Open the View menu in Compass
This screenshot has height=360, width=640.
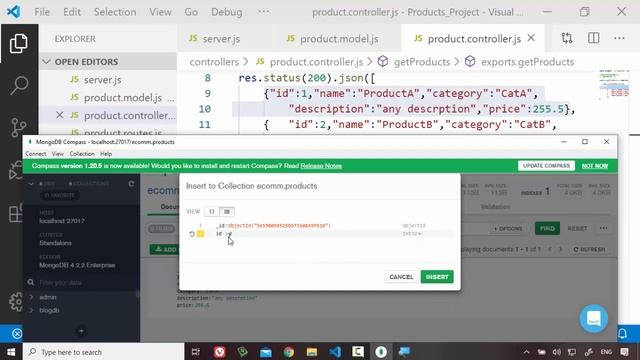pos(58,154)
